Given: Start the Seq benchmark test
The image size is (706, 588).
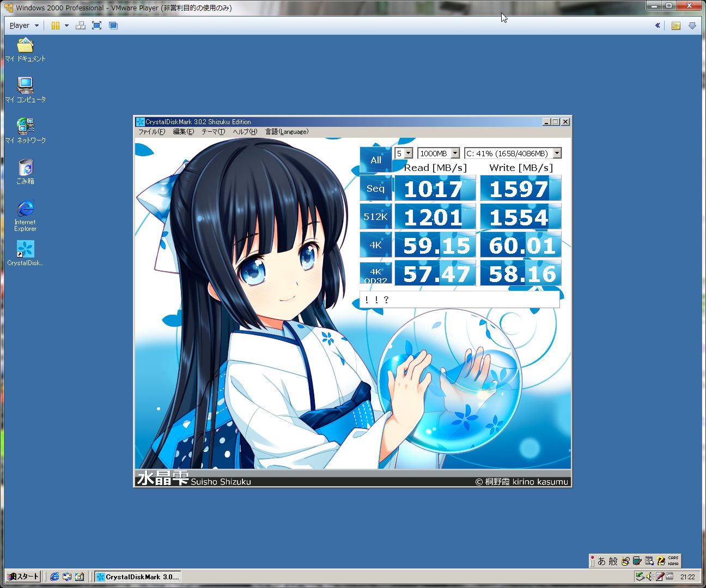Looking at the screenshot, I should pos(376,188).
